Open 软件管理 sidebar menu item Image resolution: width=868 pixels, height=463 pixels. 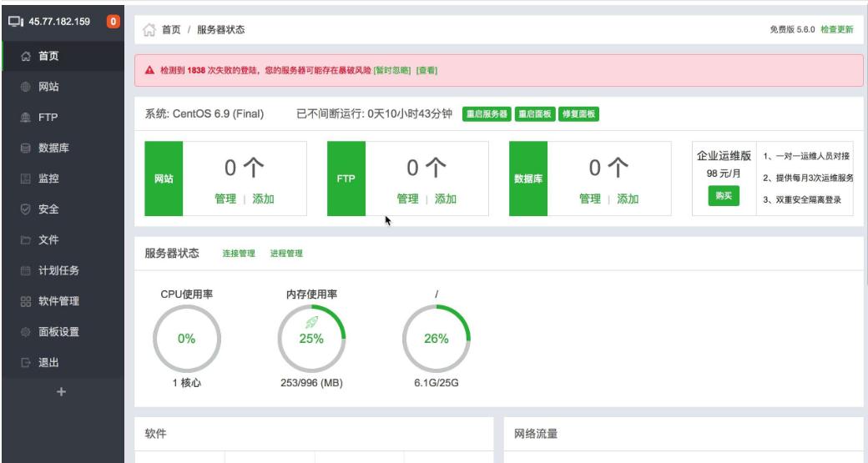point(63,301)
